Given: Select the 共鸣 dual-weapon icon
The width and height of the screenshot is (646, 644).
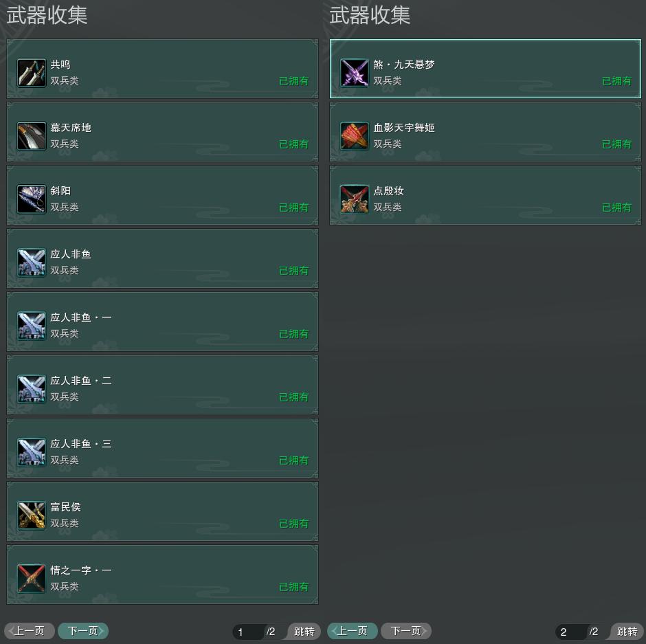Looking at the screenshot, I should 32,73.
